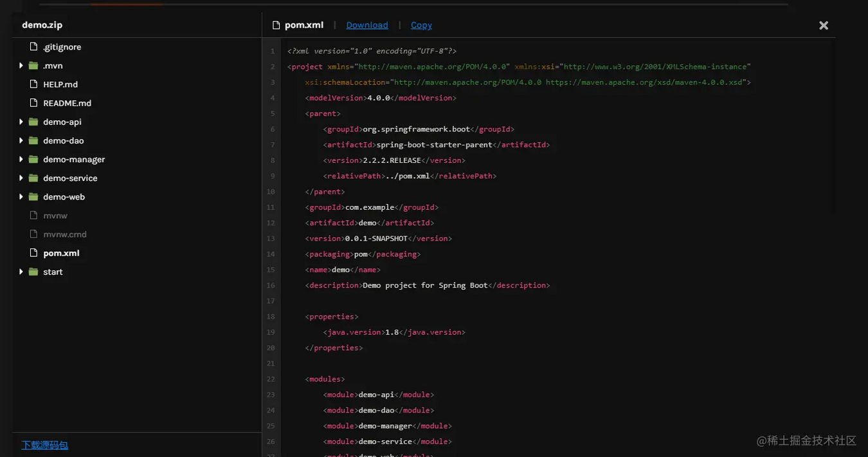Select .gitignore in the file tree

[x=62, y=47]
